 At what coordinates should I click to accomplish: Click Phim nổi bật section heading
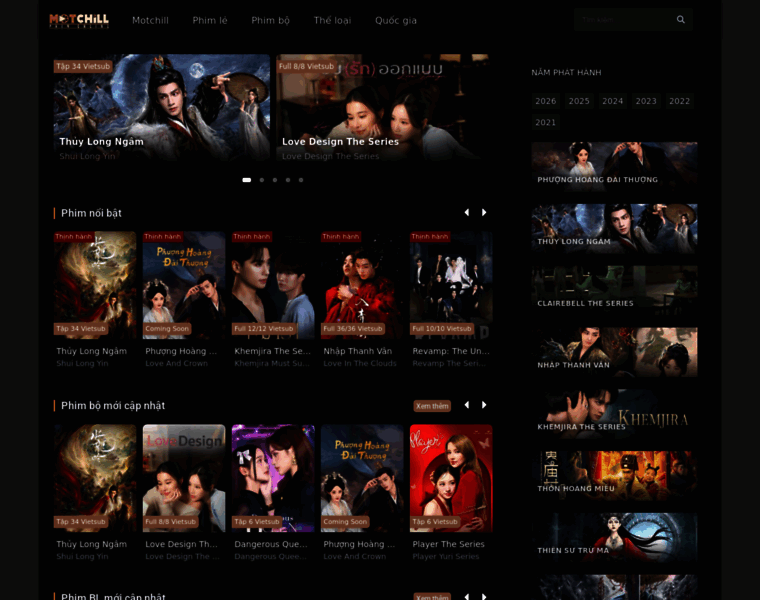tap(91, 213)
